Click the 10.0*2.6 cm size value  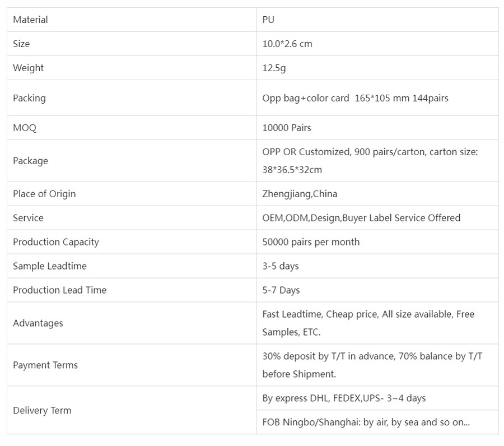point(287,44)
